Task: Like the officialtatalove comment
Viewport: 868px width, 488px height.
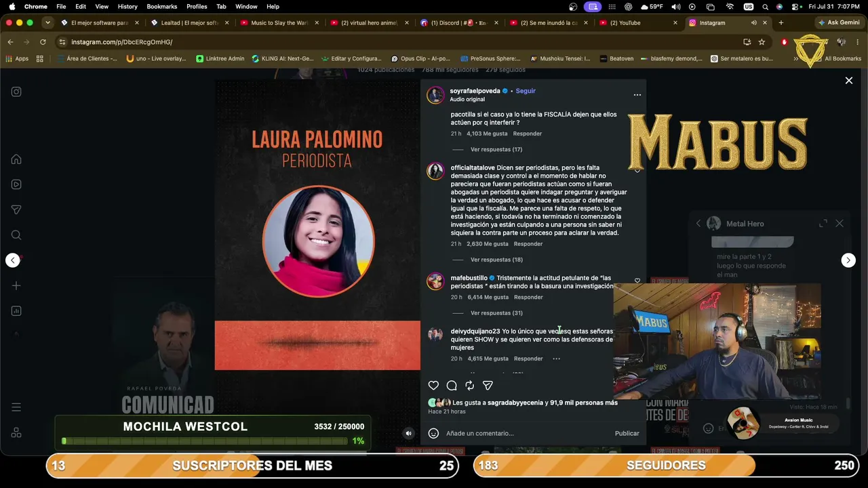Action: [x=637, y=170]
